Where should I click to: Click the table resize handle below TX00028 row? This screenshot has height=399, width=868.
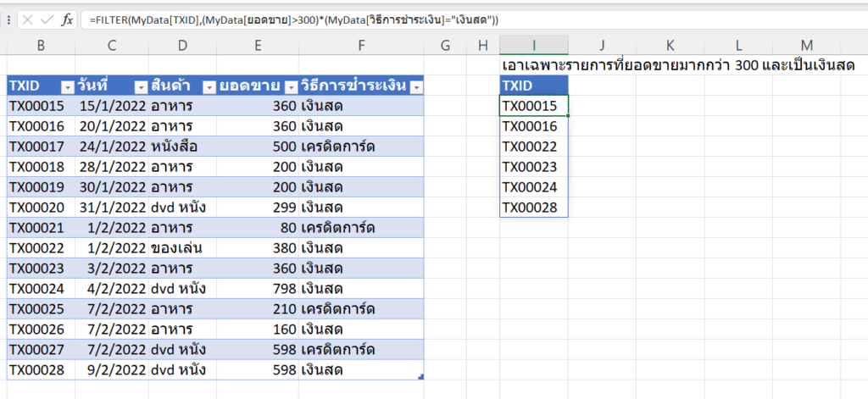(420, 376)
